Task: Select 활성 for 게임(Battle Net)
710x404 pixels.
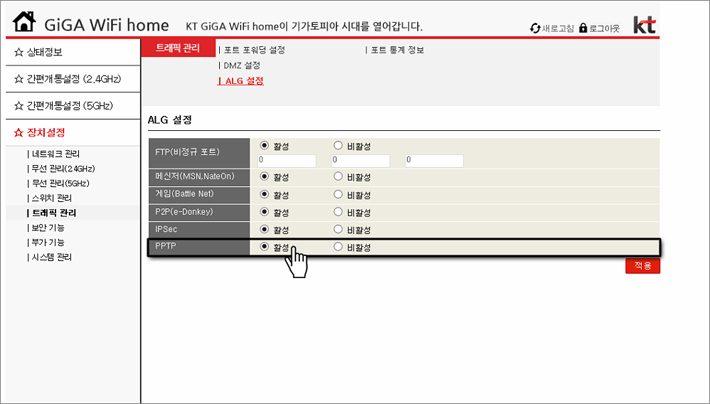Action: tap(264, 194)
